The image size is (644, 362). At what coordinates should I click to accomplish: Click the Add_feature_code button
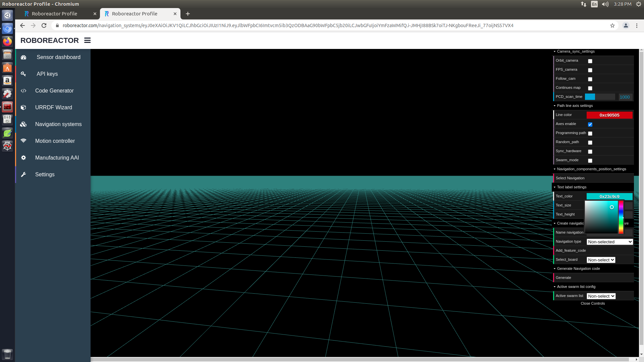point(593,250)
